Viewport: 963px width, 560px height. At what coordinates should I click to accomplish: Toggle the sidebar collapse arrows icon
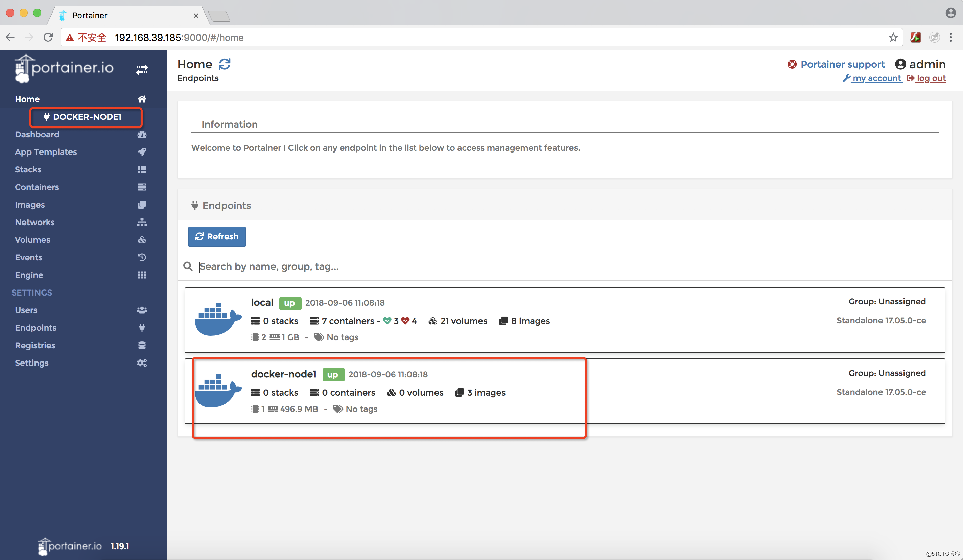click(x=142, y=70)
